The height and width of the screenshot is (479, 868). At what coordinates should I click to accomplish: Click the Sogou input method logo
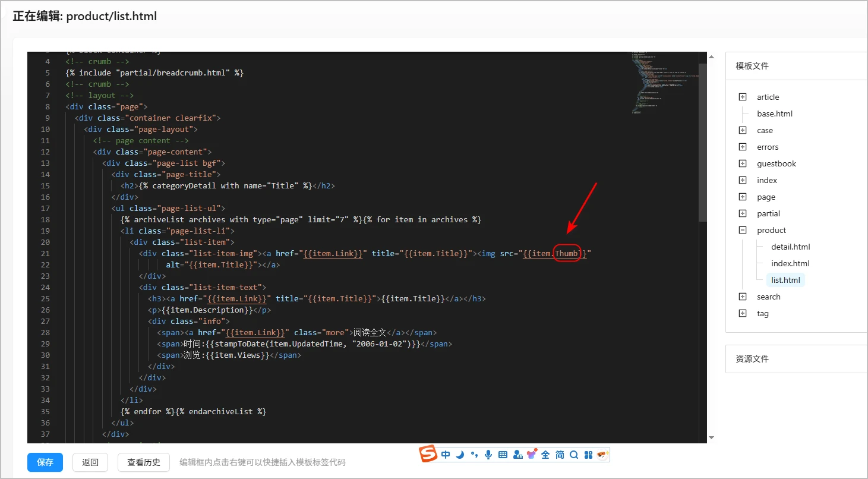[428, 455]
